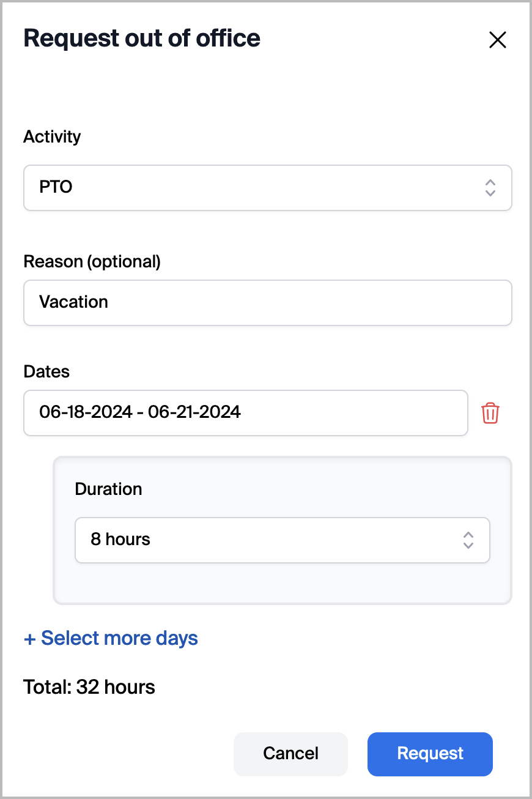Image resolution: width=532 pixels, height=799 pixels.
Task: Open the Activity dropdown showing PTO
Action: click(x=267, y=187)
